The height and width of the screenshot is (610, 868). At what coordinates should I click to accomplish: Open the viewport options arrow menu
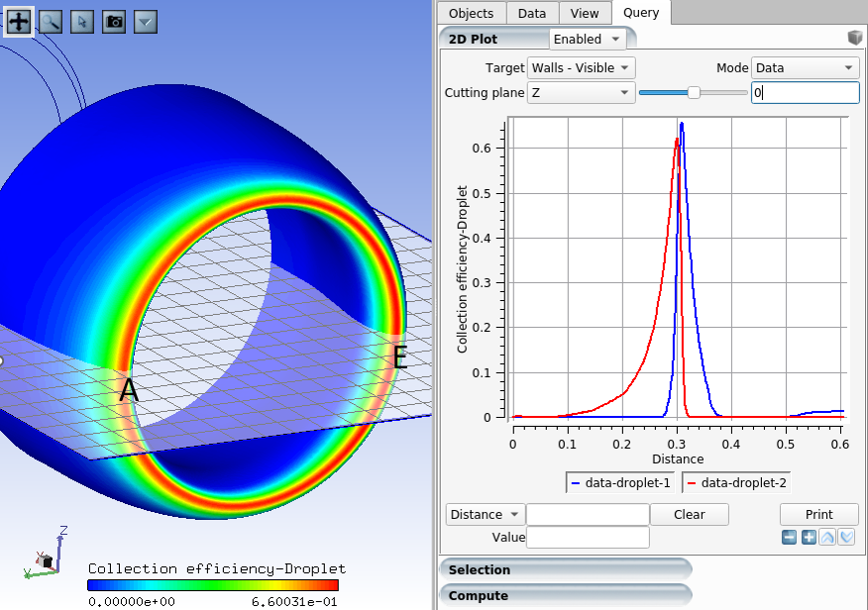(146, 21)
